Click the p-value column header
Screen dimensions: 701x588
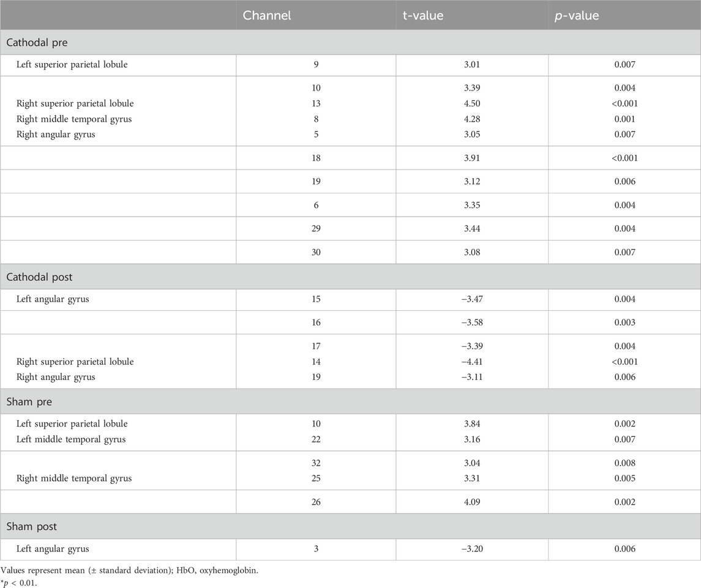577,16
